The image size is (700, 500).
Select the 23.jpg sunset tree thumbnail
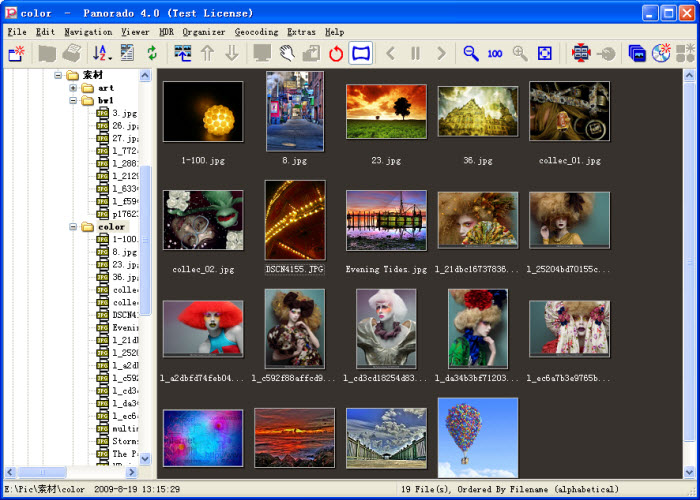point(386,112)
